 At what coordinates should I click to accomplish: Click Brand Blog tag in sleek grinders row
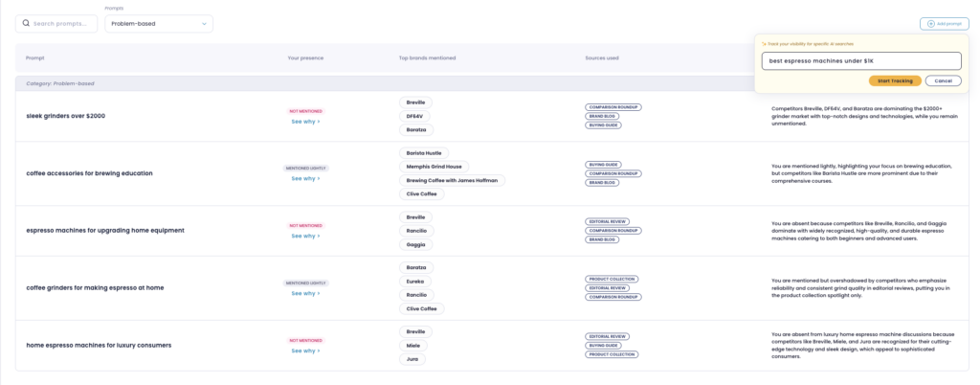602,116
